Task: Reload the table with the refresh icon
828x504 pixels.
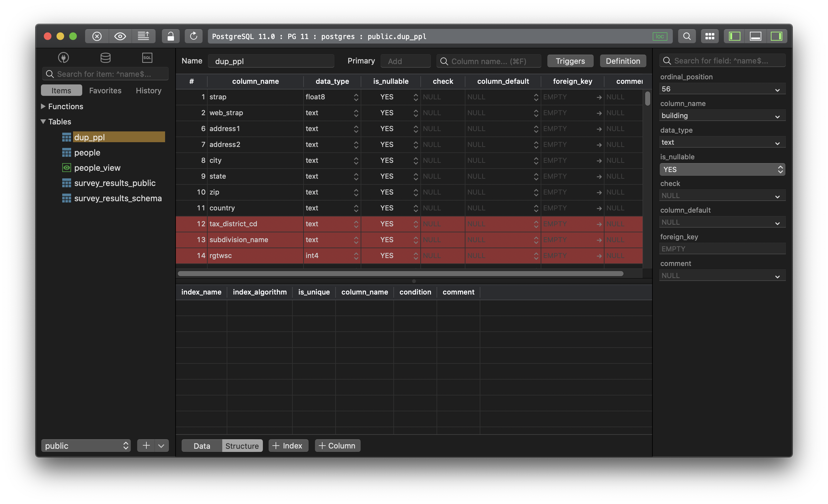Action: (194, 36)
